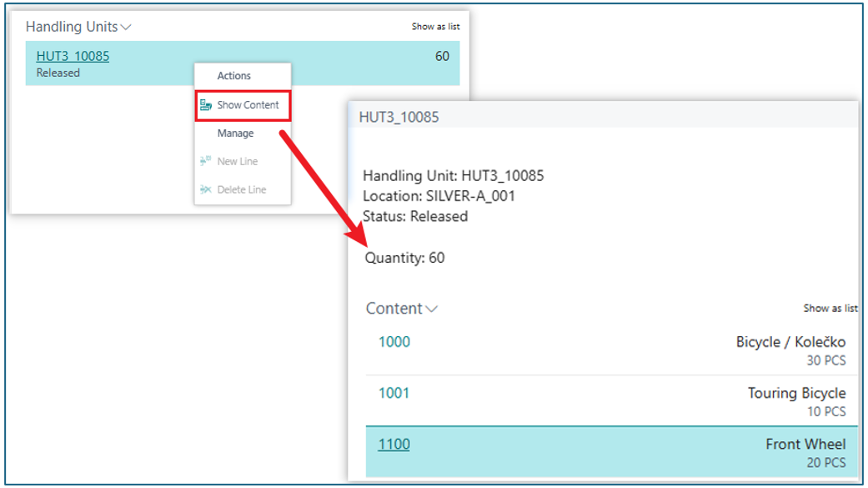868x488 pixels.
Task: Click Show as list in Handling Units
Action: (435, 27)
